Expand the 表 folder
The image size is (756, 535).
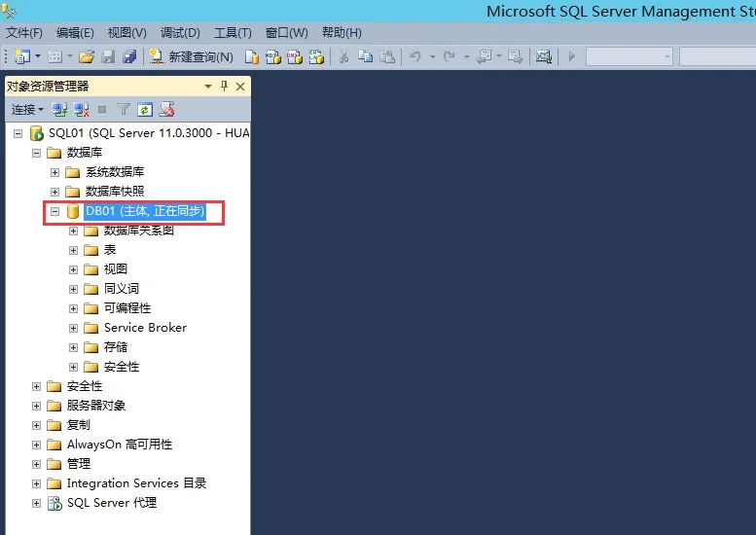(x=73, y=250)
